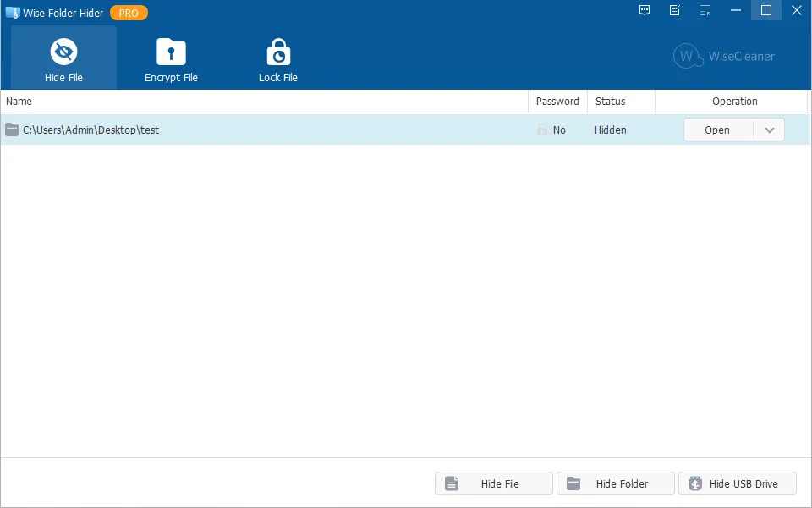
Task: Sort by Name column header
Action: pos(264,101)
